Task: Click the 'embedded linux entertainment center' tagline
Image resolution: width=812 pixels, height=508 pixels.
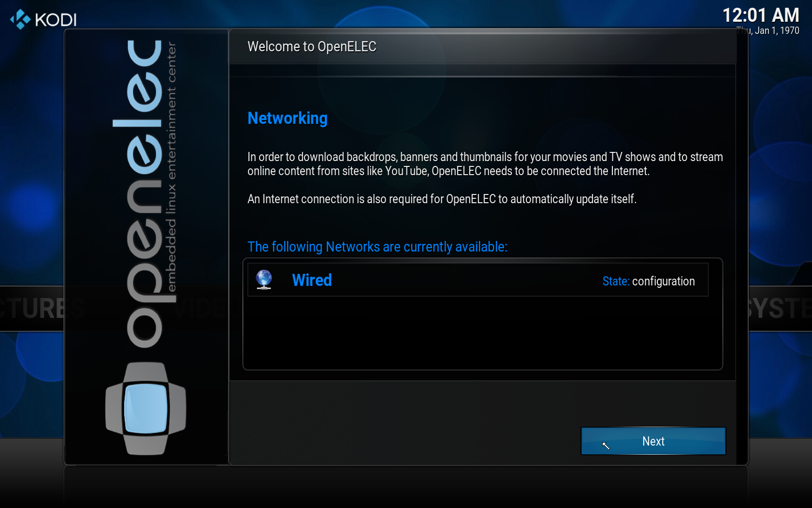Action: pos(171,167)
